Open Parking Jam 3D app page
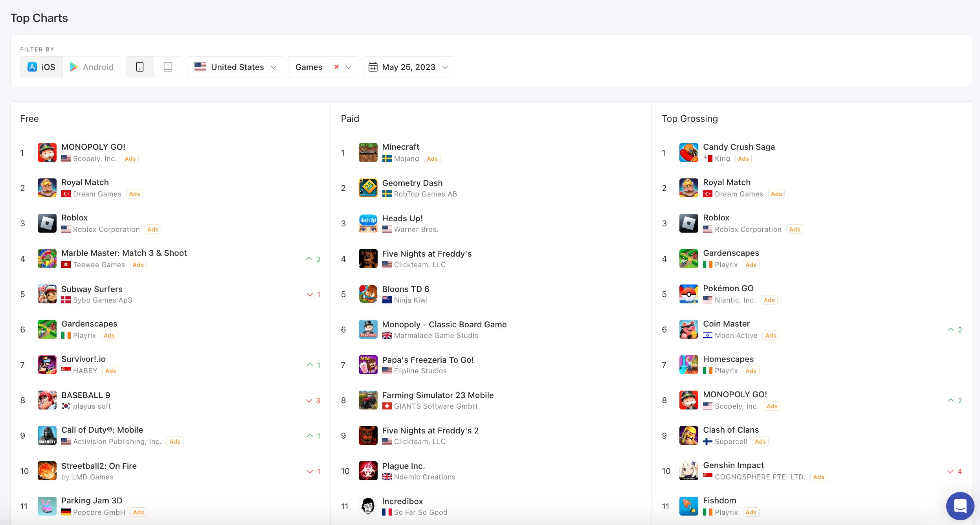This screenshot has width=980, height=525. [92, 500]
